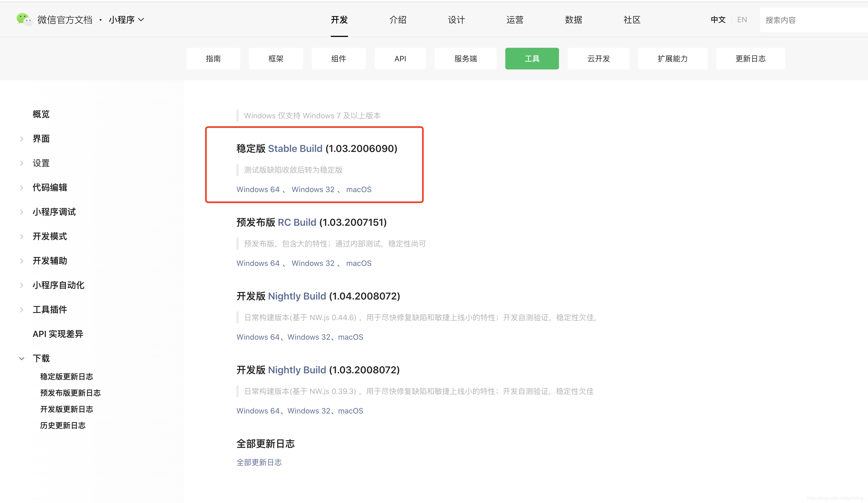Open the 小程序 product dropdown
The image size is (868, 503).
tap(126, 20)
